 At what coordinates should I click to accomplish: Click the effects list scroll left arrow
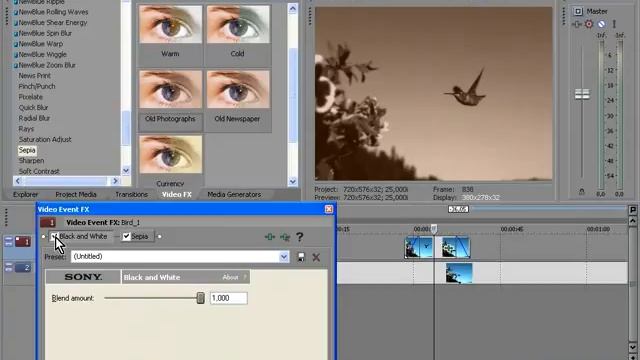point(18,181)
